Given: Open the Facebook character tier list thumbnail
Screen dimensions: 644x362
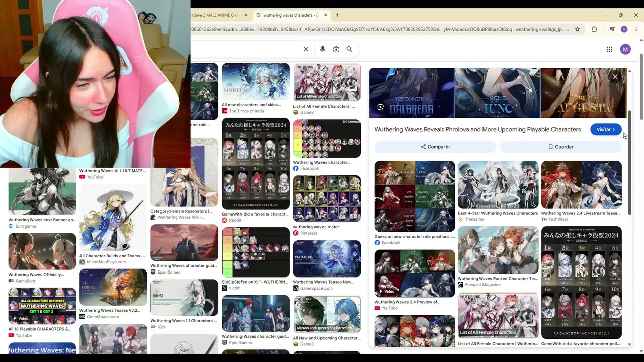Looking at the screenshot, I should pos(327,139).
